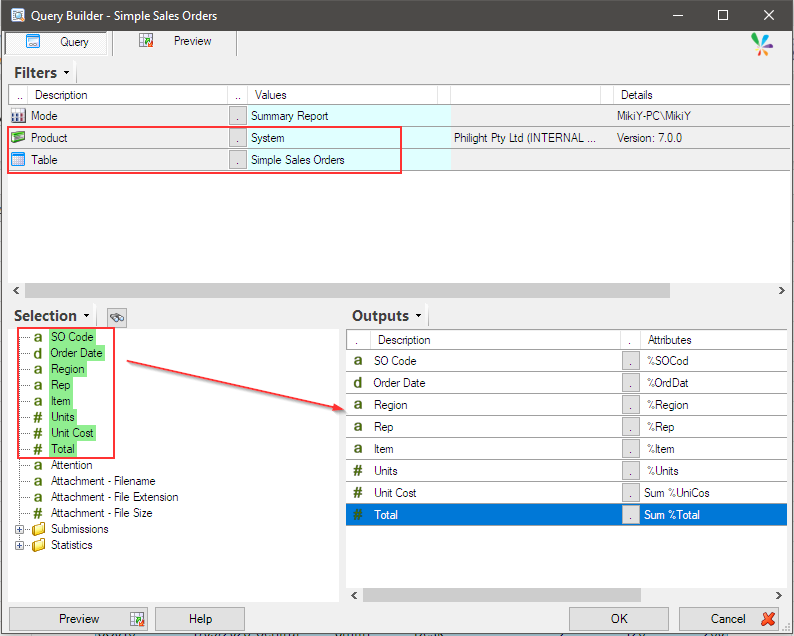Open attributes button for Order Date output

point(630,383)
